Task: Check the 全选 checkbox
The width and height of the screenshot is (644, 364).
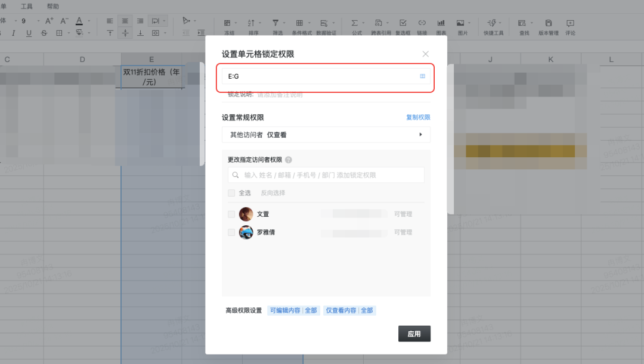Action: [231, 193]
